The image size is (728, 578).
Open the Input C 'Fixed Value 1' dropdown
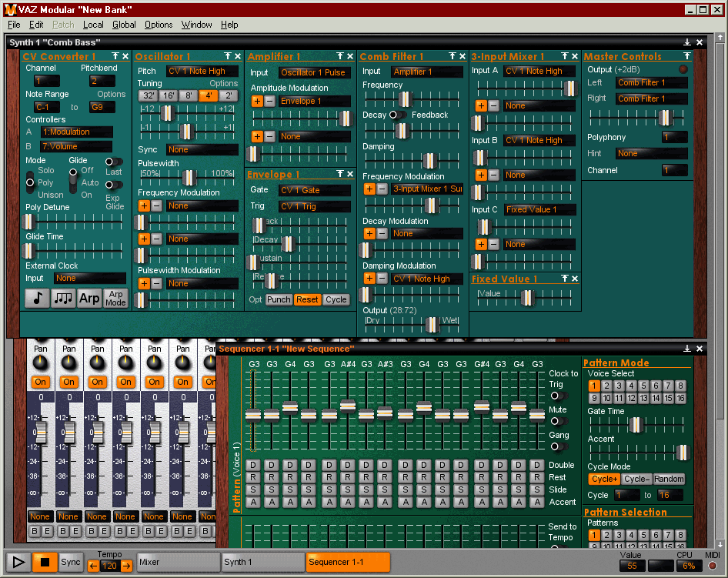539,209
